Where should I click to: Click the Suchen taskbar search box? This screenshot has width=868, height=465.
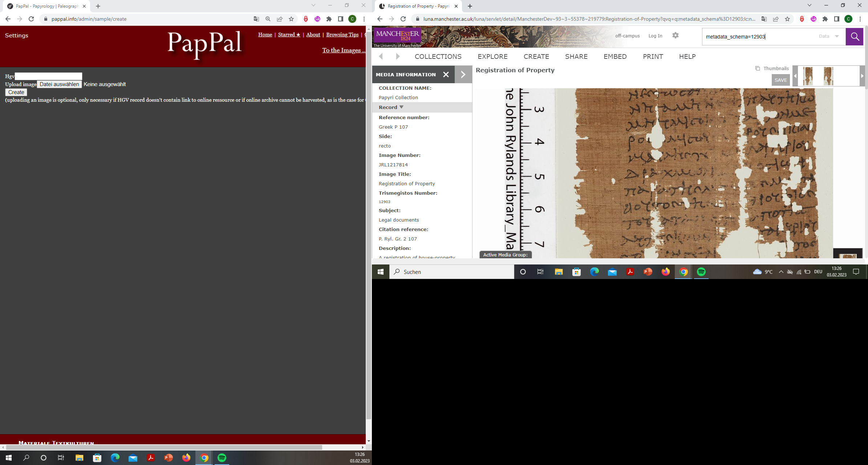452,272
